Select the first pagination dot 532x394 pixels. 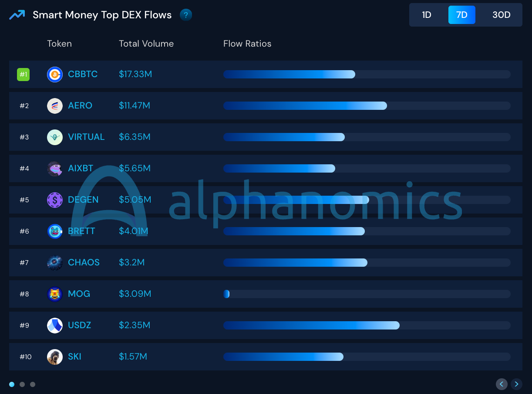pyautogui.click(x=12, y=384)
